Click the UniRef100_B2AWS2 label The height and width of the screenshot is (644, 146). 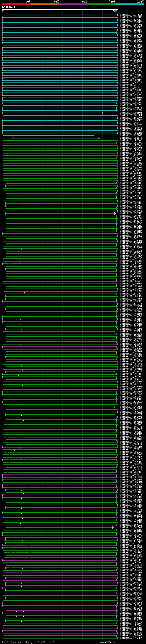(x=131, y=372)
